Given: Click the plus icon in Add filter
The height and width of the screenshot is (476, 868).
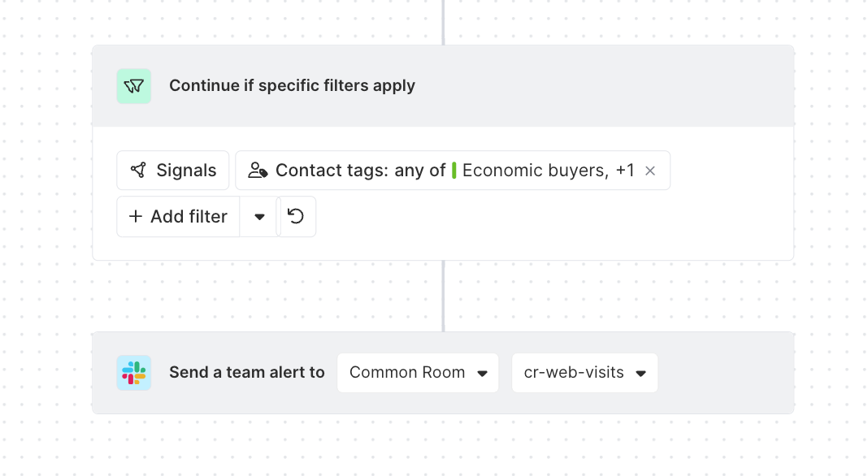Looking at the screenshot, I should (x=136, y=217).
